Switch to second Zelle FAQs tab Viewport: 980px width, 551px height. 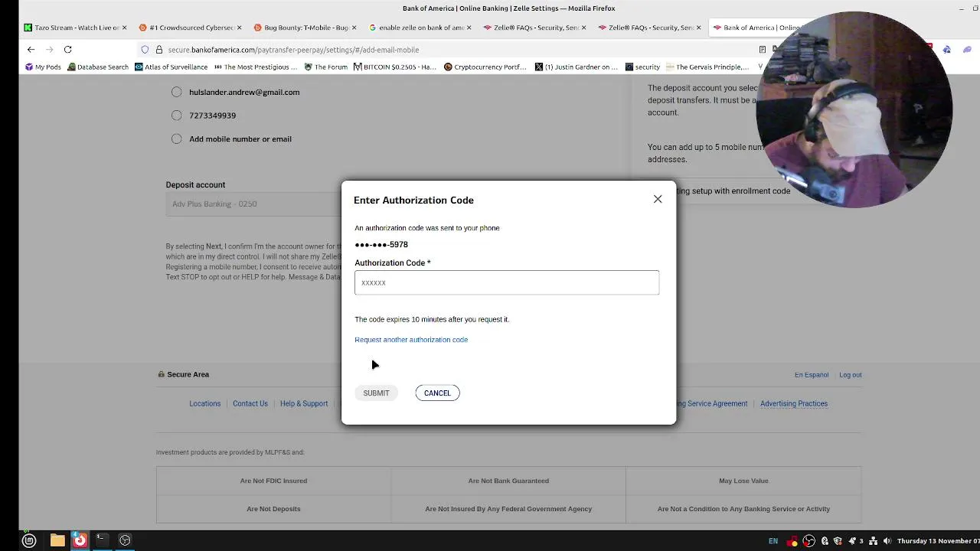click(x=646, y=28)
